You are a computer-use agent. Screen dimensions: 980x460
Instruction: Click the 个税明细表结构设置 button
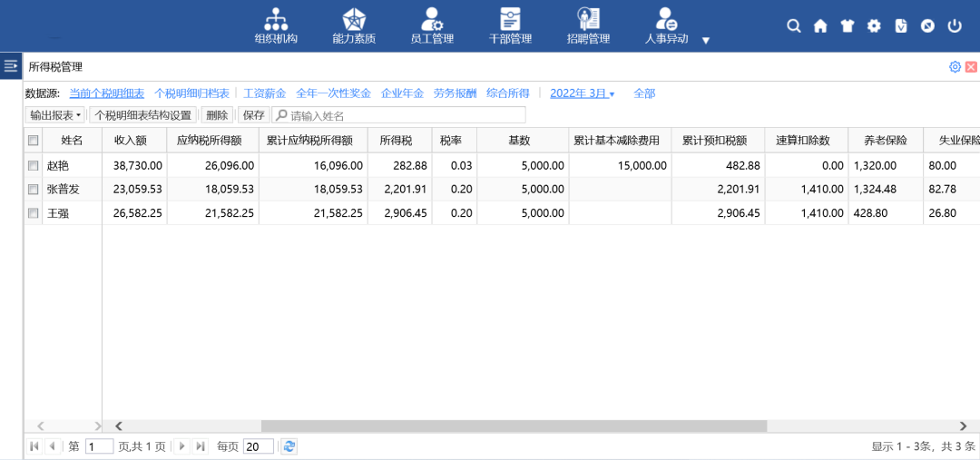(x=143, y=115)
